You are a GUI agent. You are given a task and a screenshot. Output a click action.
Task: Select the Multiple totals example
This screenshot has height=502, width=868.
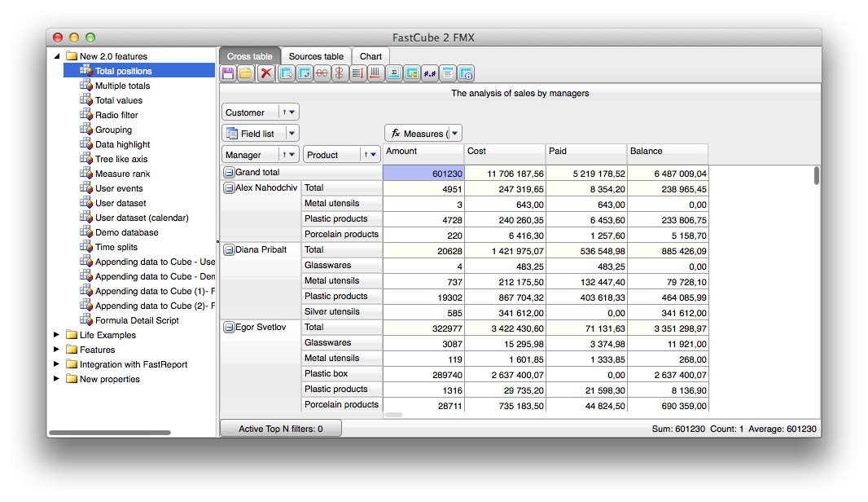[122, 86]
